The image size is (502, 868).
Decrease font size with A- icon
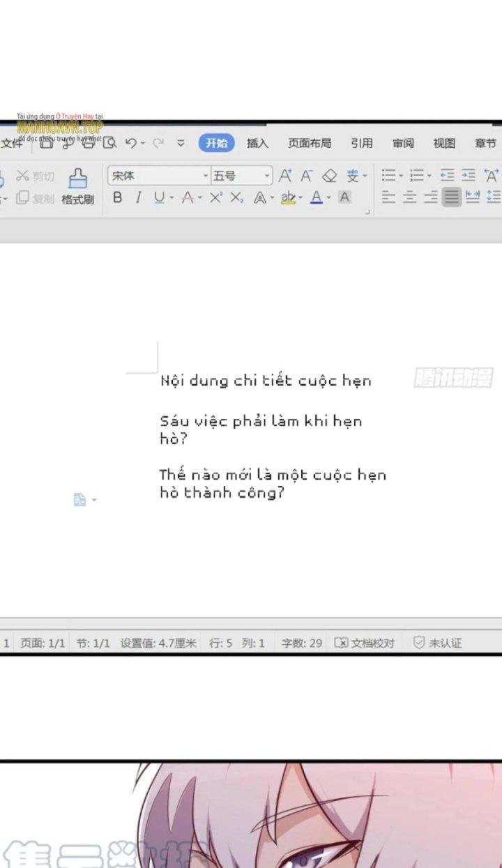coord(307,176)
